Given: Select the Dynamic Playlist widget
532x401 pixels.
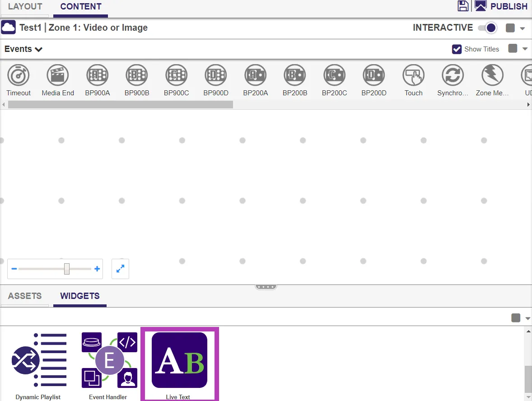Looking at the screenshot, I should pyautogui.click(x=39, y=360).
